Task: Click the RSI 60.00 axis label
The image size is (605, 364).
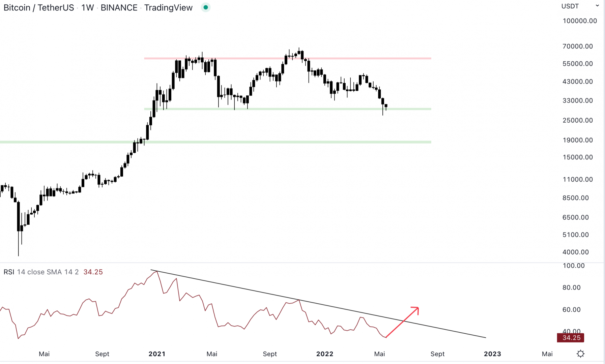Action: tap(571, 310)
